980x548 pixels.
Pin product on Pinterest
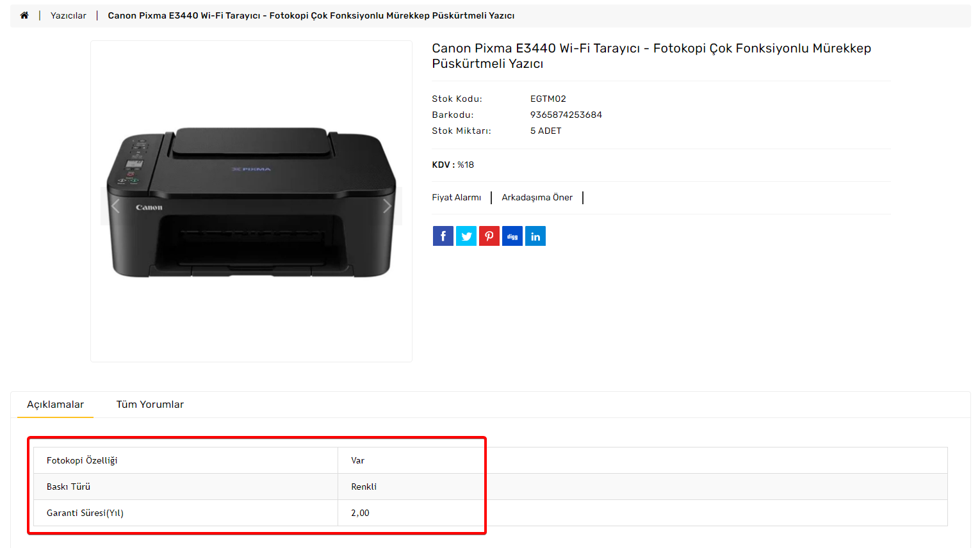point(489,236)
